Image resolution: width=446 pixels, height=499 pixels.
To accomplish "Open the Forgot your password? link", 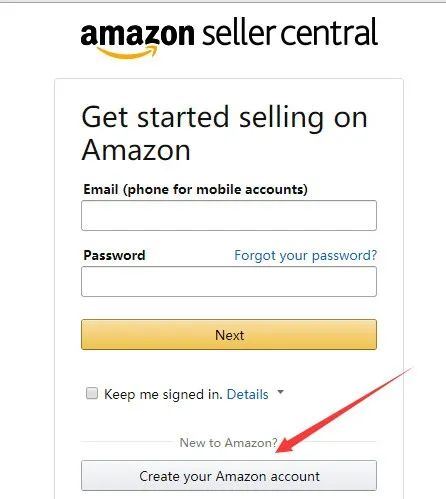I will point(305,256).
